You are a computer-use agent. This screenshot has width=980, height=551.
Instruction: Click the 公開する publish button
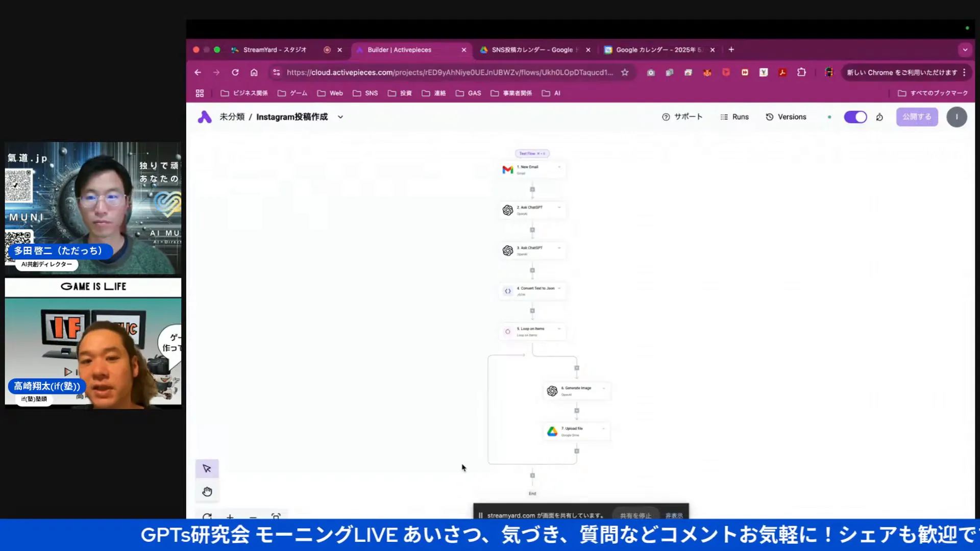pyautogui.click(x=917, y=117)
